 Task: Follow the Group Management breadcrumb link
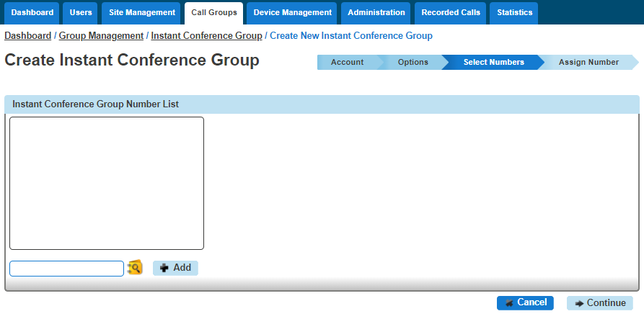[101, 36]
